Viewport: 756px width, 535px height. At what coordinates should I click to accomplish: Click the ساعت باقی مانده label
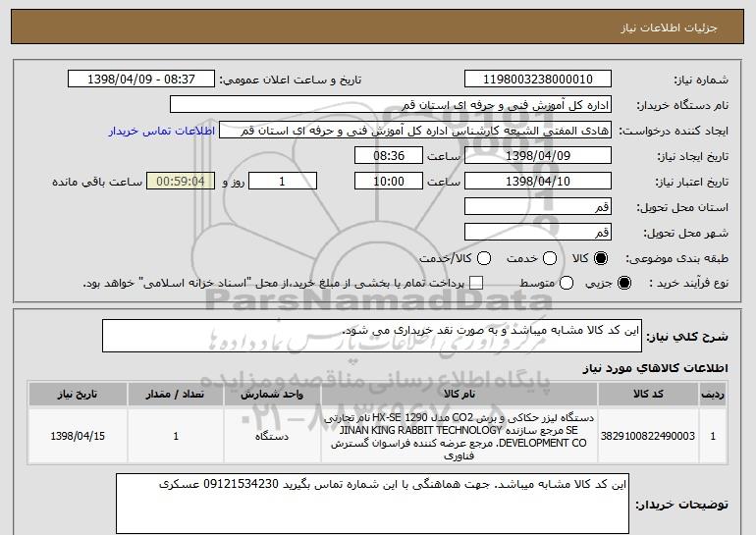(x=97, y=182)
